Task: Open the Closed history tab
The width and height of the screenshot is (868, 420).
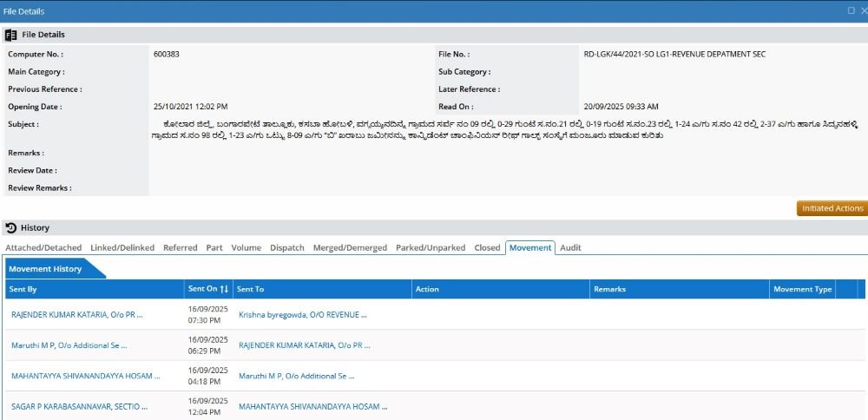Action: 487,247
